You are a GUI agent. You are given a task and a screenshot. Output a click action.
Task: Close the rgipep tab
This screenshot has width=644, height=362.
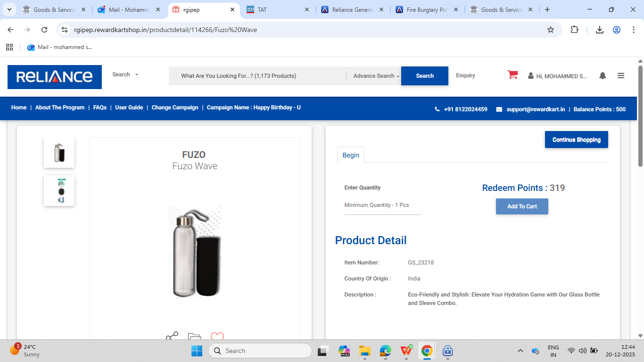pyautogui.click(x=232, y=9)
